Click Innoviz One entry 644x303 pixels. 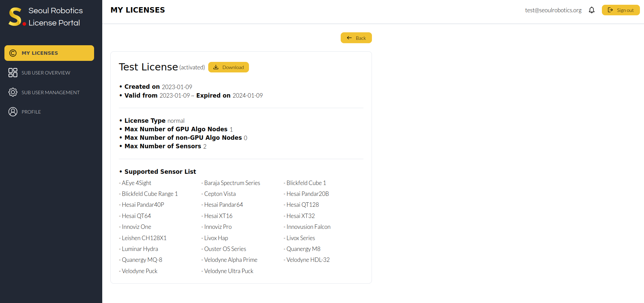135,227
